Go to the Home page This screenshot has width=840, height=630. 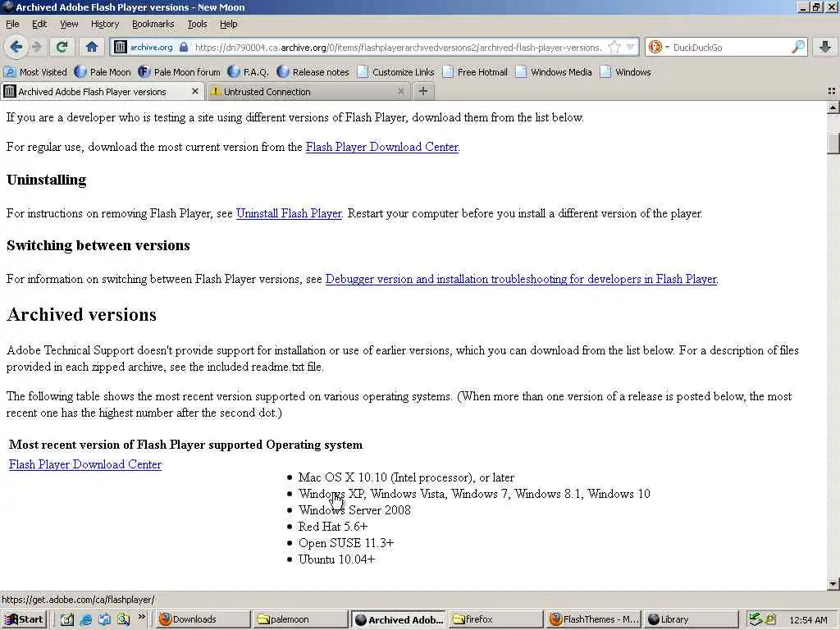click(x=92, y=47)
